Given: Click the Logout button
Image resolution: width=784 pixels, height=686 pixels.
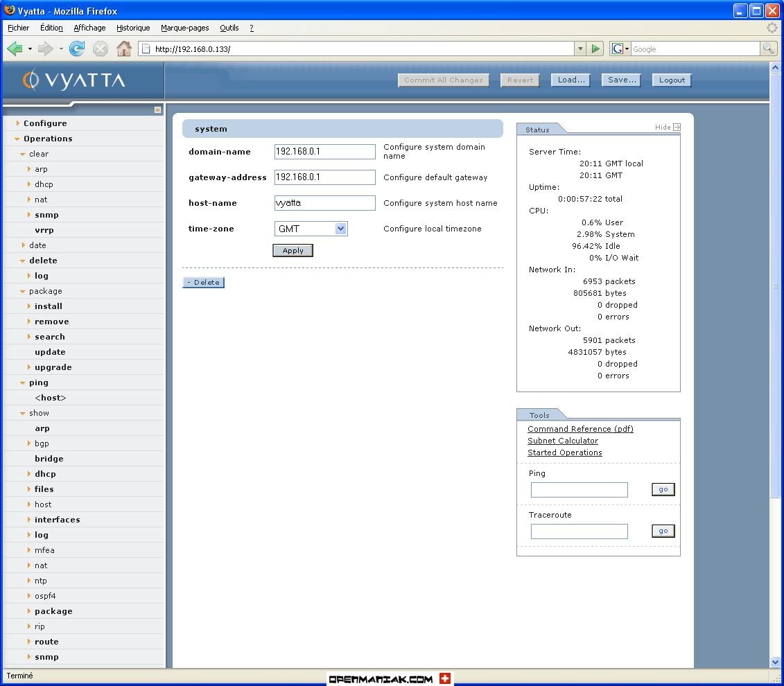Looking at the screenshot, I should [672, 80].
